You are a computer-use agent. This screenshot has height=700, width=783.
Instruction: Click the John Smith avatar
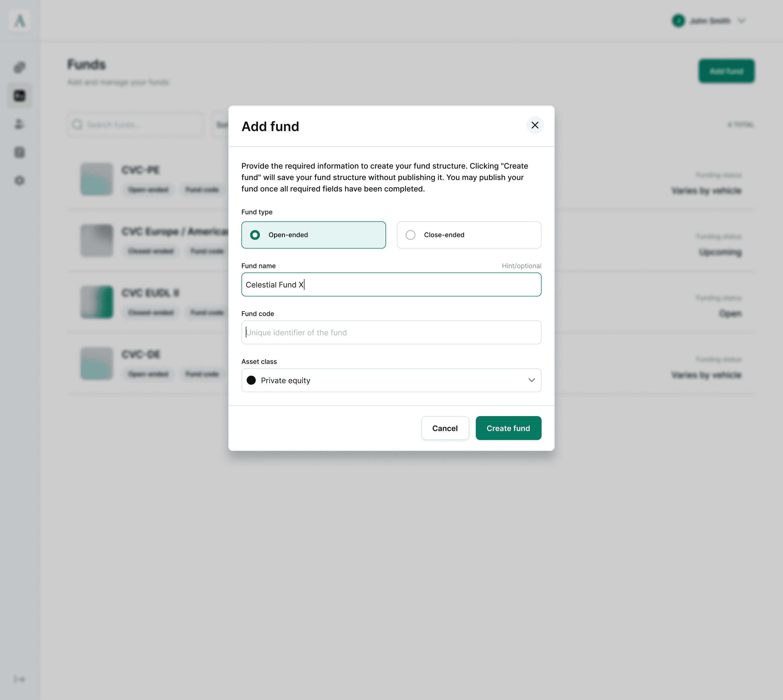pos(678,21)
